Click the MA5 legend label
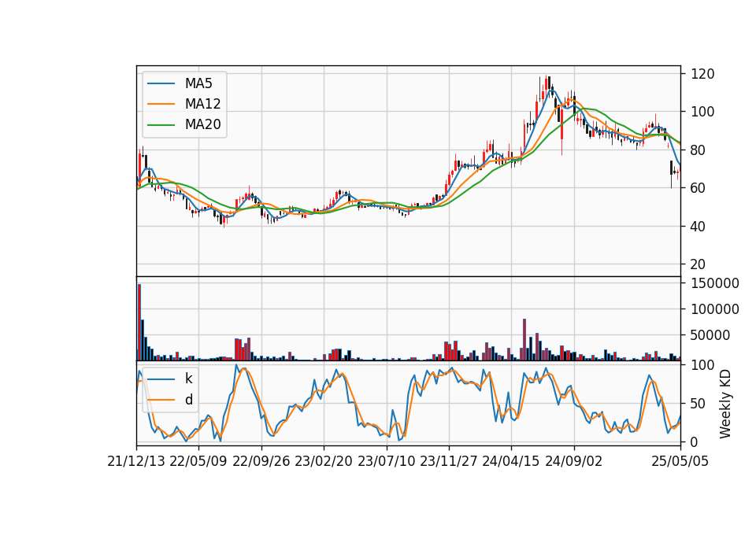Image resolution: width=756 pixels, height=543 pixels. 198,83
